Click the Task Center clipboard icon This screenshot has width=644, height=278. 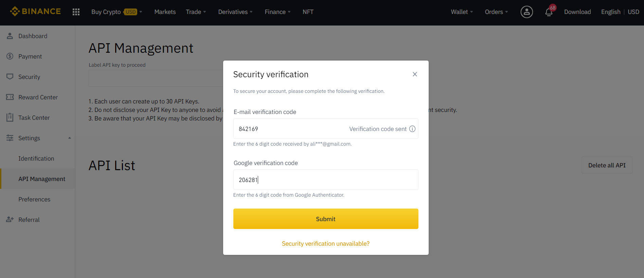10,117
